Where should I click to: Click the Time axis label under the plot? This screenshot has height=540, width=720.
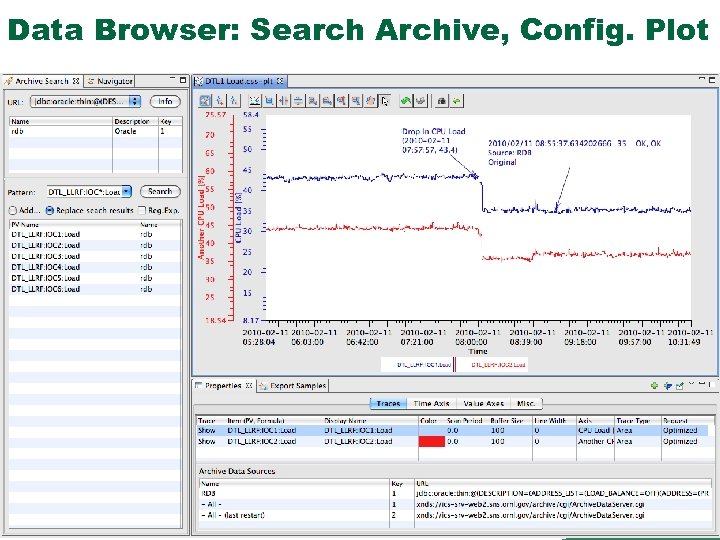[x=478, y=351]
